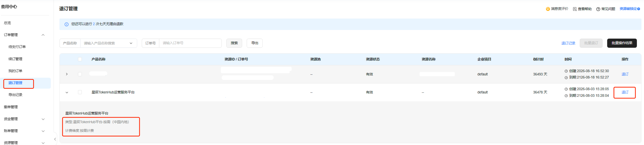Select 退订管理 in sidebar

[x=15, y=83]
